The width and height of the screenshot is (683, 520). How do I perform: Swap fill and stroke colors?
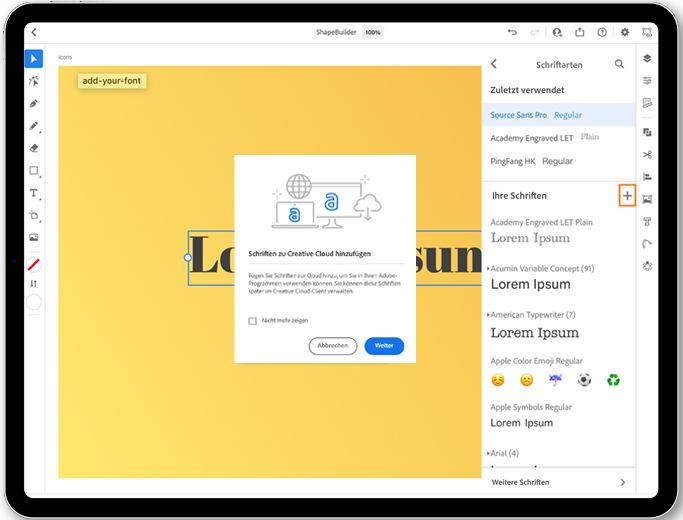34,284
